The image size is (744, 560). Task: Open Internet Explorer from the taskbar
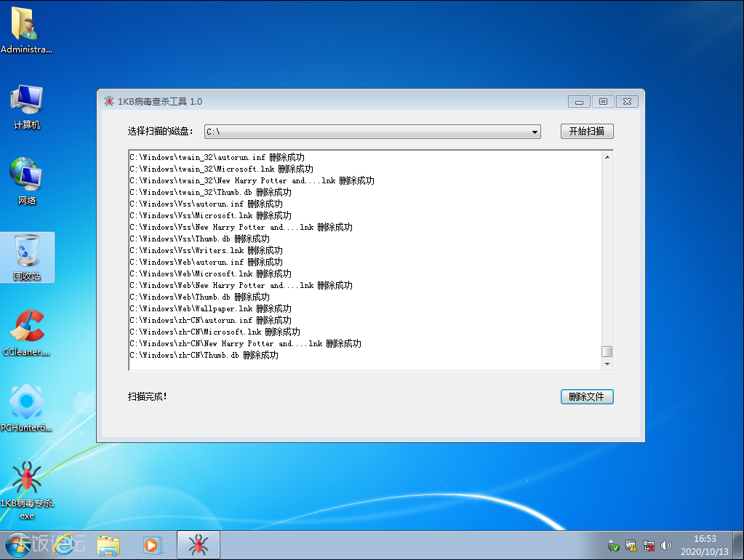tap(64, 545)
